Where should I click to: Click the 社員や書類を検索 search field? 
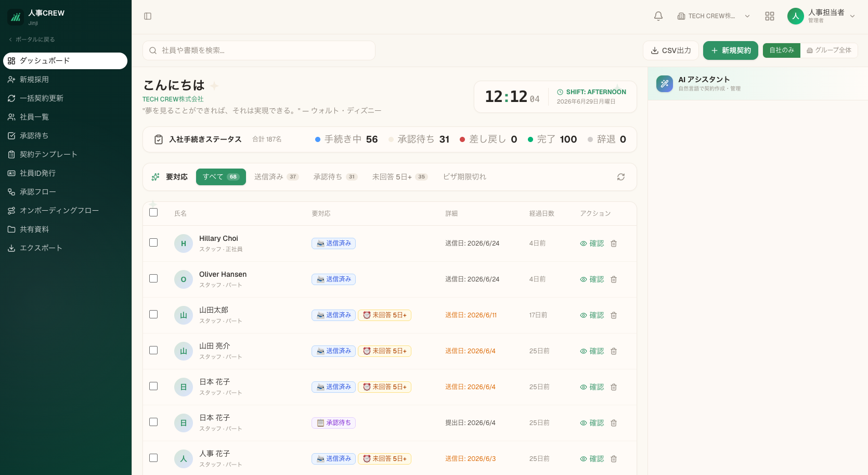[x=259, y=50]
